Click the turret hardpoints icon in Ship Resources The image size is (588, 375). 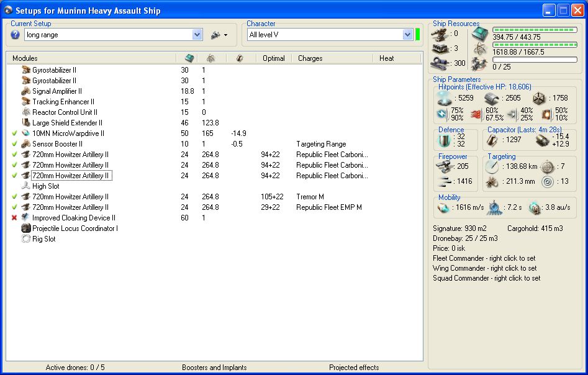click(439, 35)
